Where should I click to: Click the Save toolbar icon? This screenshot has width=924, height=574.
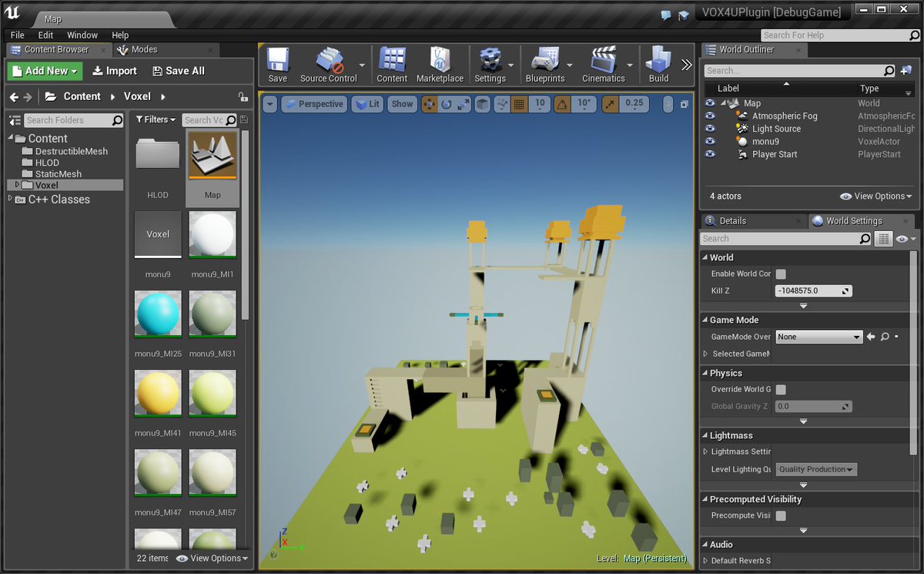coord(277,65)
